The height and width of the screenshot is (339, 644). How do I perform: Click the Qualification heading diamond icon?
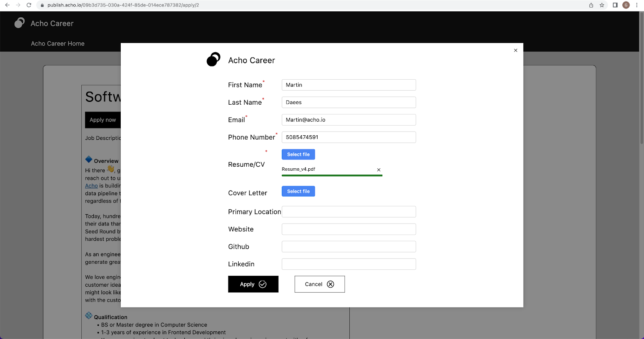pyautogui.click(x=89, y=316)
